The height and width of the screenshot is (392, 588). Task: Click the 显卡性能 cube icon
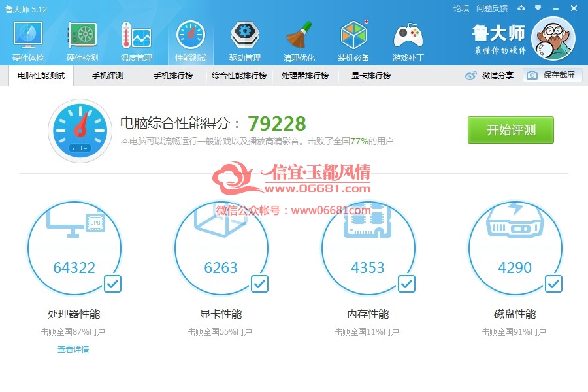(221, 221)
